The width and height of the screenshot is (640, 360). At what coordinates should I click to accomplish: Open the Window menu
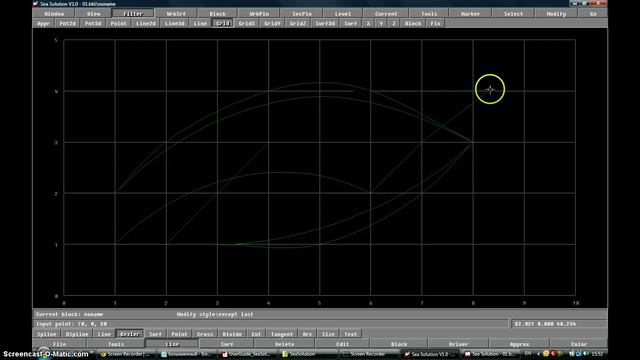pyautogui.click(x=54, y=13)
